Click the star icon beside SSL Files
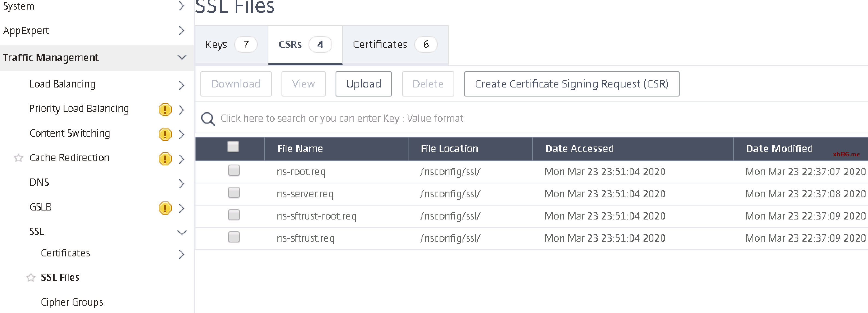The width and height of the screenshot is (868, 313). [x=31, y=277]
